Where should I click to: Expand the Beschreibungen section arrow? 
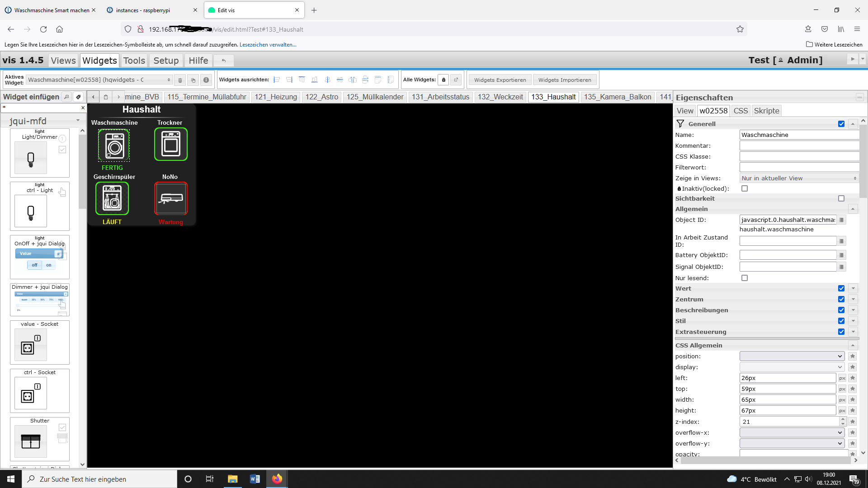tap(853, 310)
